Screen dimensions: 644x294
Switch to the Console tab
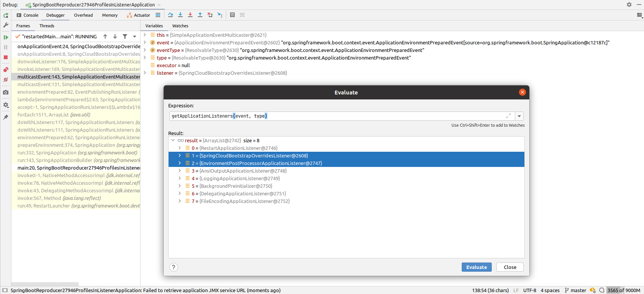pos(27,15)
